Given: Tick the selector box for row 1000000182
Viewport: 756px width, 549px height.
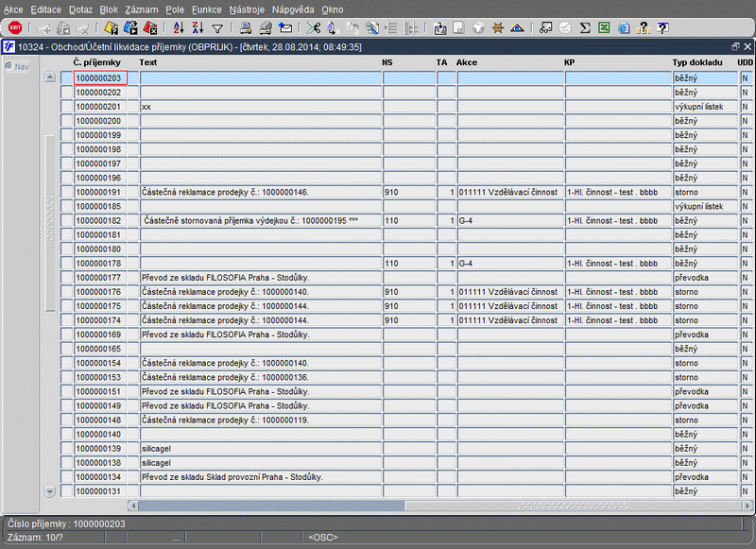Looking at the screenshot, I should (66, 220).
